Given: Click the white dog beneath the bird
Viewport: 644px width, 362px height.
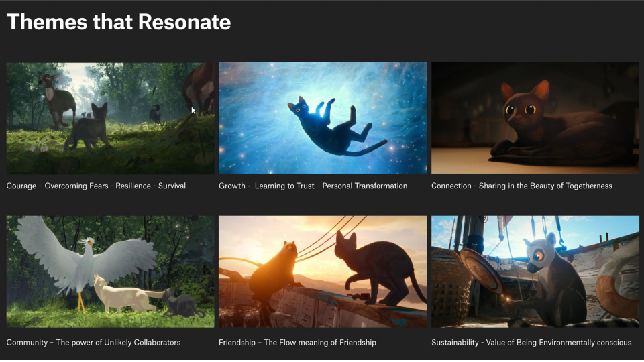Looking at the screenshot, I should tap(122, 297).
